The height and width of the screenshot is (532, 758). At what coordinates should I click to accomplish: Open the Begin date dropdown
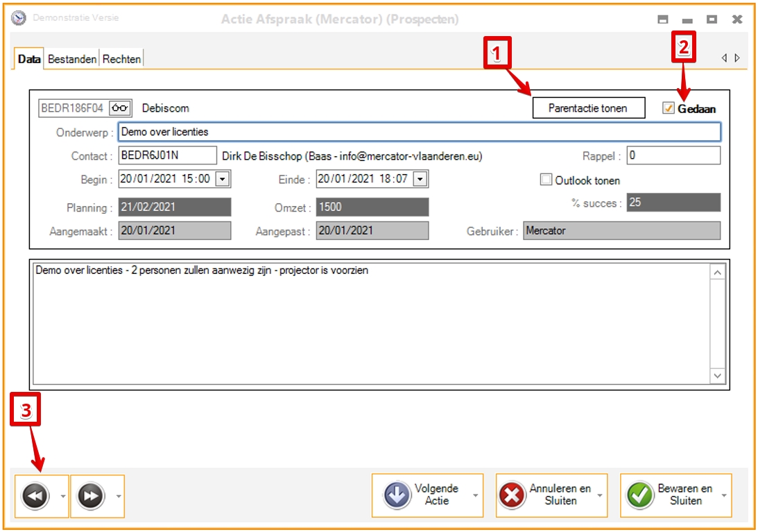tap(222, 180)
